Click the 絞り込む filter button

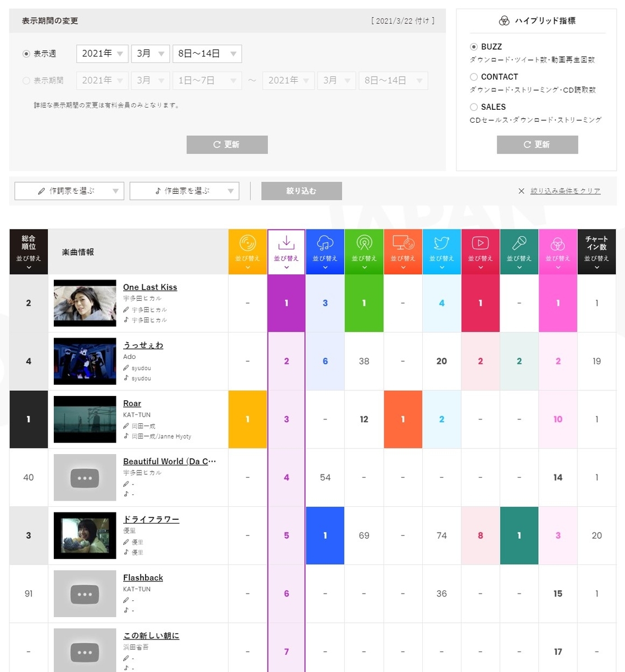coord(301,191)
